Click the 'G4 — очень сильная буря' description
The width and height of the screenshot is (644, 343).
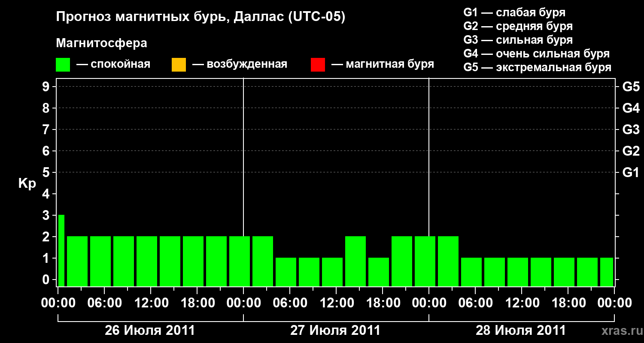click(x=537, y=54)
